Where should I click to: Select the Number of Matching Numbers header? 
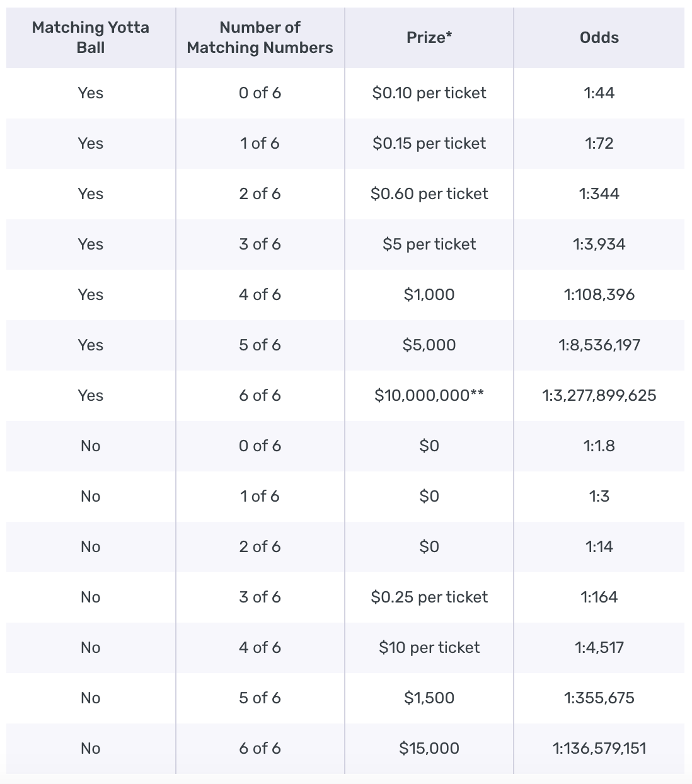pyautogui.click(x=260, y=37)
